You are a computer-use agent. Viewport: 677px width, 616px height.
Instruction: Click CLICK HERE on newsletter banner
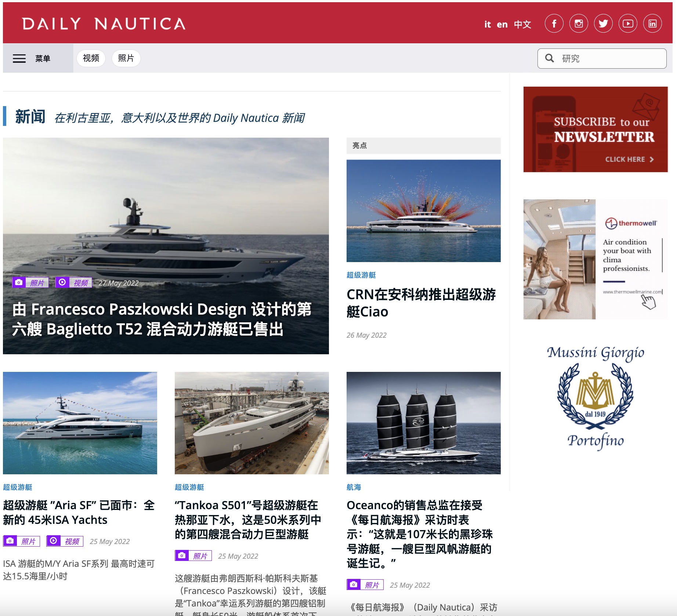(x=629, y=159)
